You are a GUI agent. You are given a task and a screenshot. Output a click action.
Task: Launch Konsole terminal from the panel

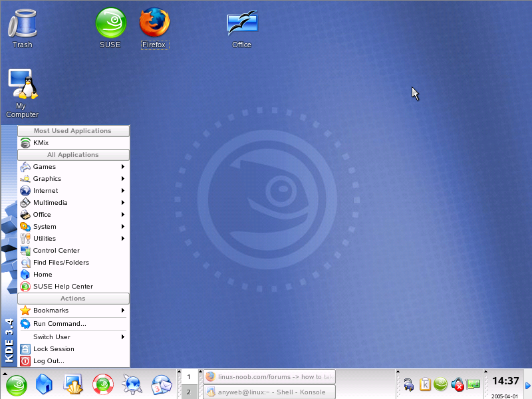[73, 385]
